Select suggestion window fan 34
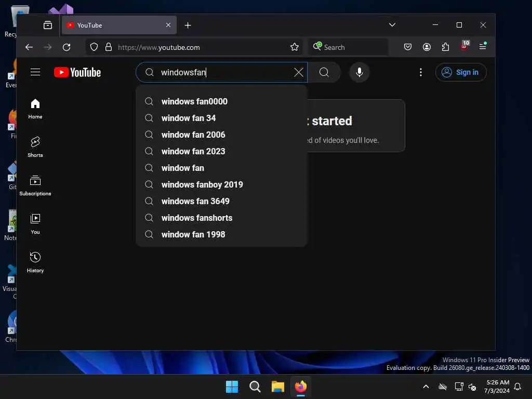The width and height of the screenshot is (532, 399). 221,118
